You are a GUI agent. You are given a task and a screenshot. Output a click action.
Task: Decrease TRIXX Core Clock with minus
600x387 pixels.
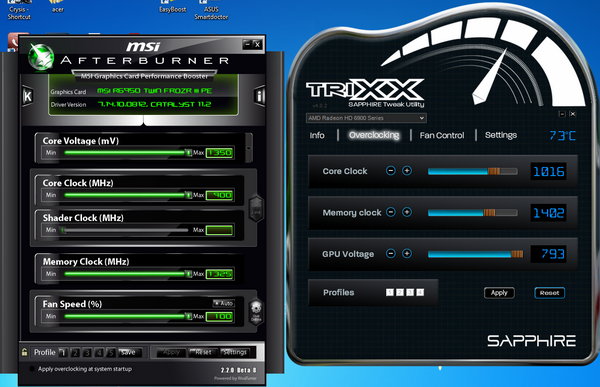[391, 171]
